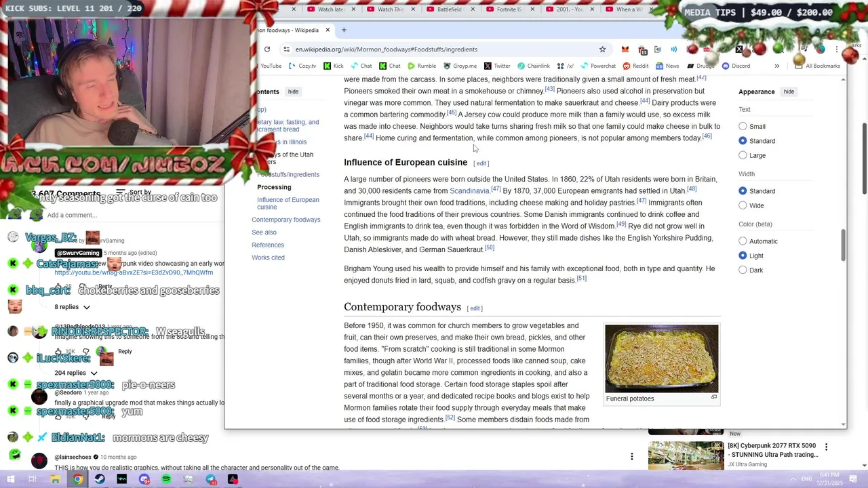Go to References in contents
868x488 pixels.
click(x=268, y=245)
